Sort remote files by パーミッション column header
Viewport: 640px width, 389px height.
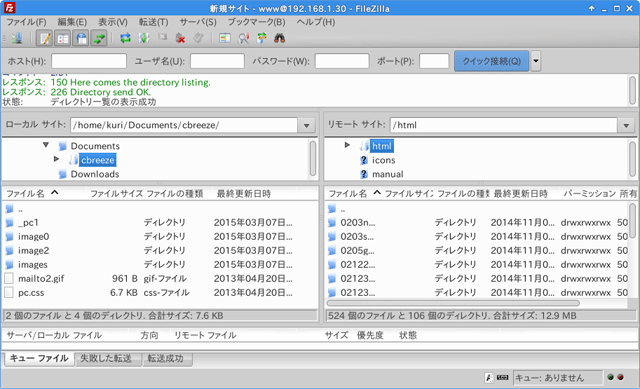click(589, 193)
